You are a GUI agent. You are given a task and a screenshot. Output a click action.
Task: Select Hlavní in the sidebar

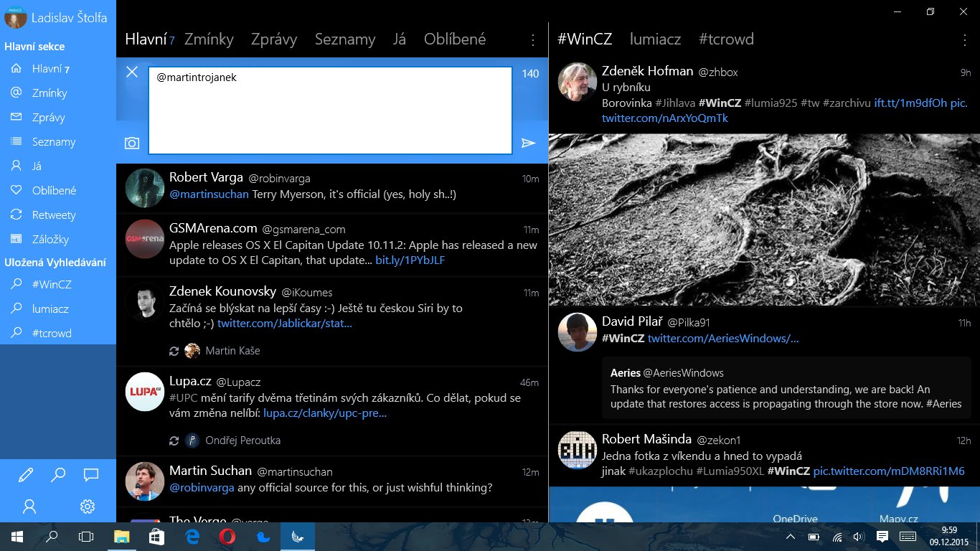click(58, 69)
